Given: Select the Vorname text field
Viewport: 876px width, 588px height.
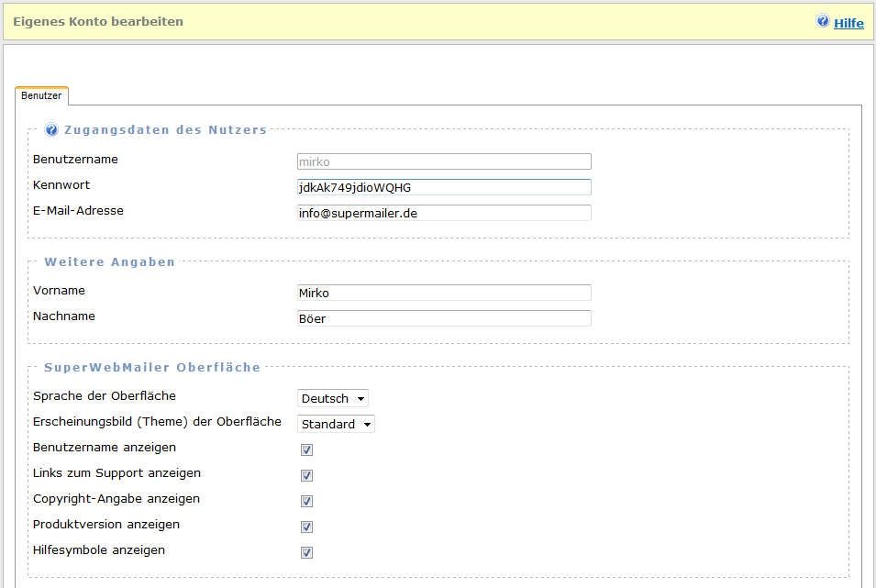Looking at the screenshot, I should (444, 293).
